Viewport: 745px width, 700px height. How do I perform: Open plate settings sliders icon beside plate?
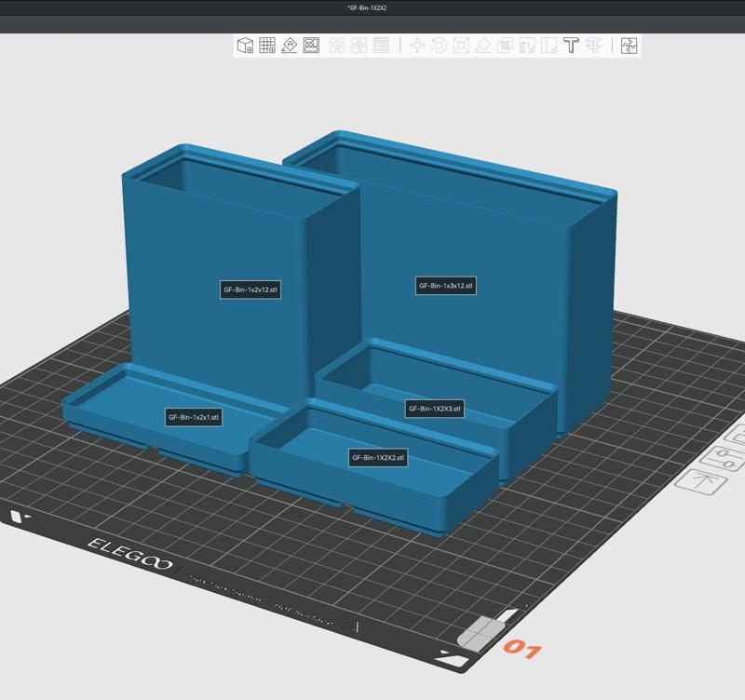(724, 458)
